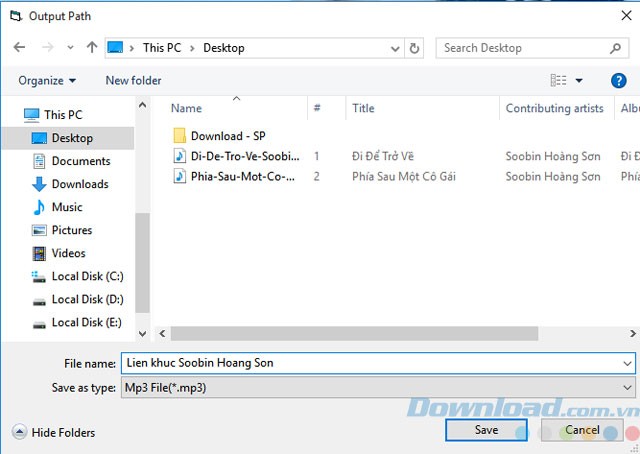Click navigation pane scroll up arrow
Screen dimensions: 640x454
click(142, 105)
